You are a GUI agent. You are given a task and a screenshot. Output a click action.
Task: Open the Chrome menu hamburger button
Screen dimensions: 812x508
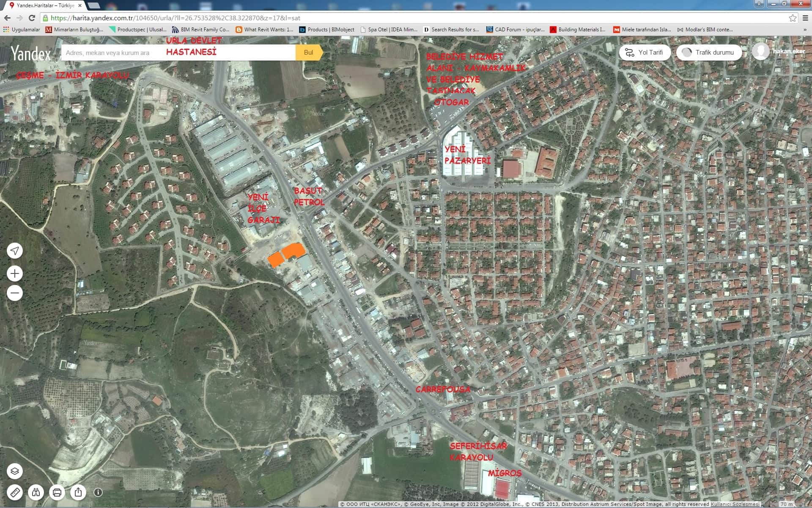[805, 18]
